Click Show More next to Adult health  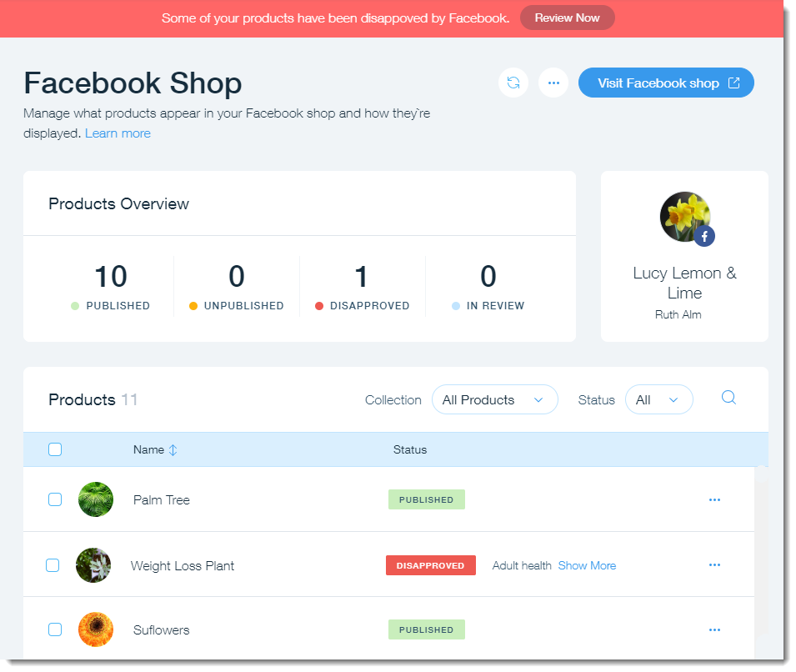[x=587, y=565]
